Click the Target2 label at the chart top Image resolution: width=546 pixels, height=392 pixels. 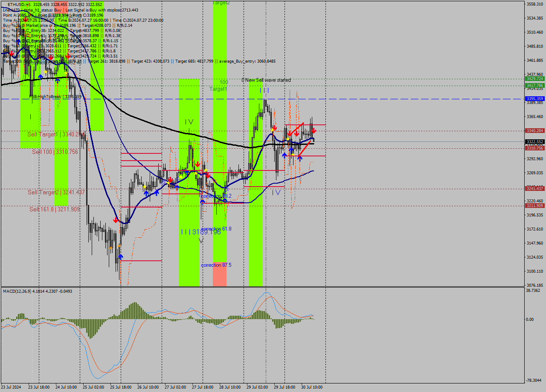click(219, 3)
